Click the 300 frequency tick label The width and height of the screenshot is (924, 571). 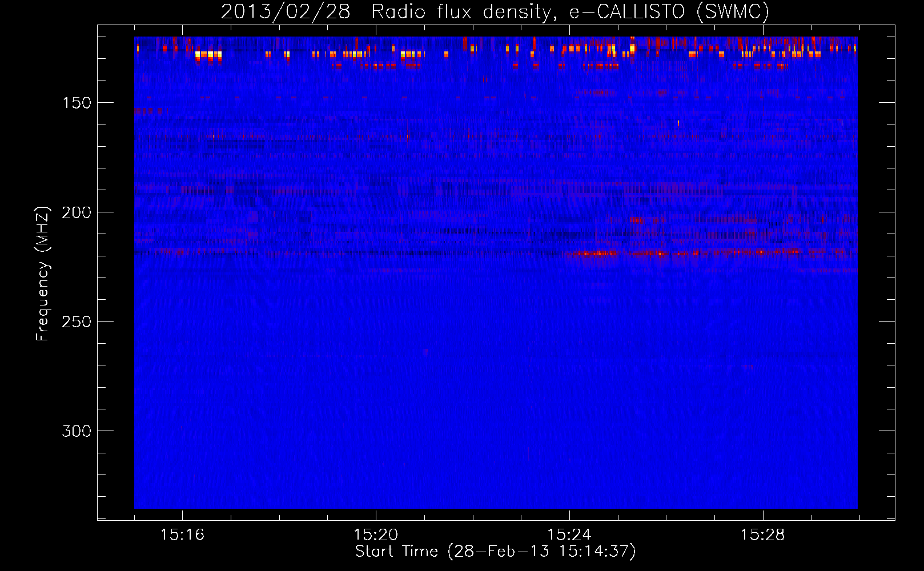pos(77,431)
